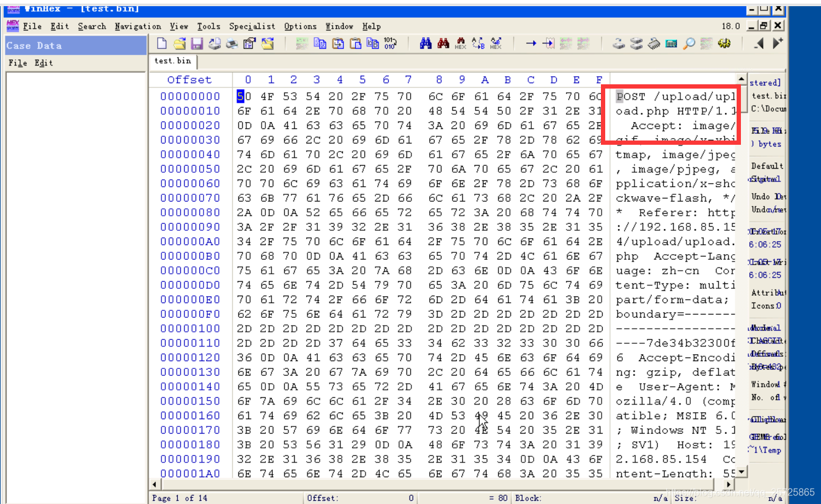The height and width of the screenshot is (504, 821).
Task: Open the Window menu
Action: (x=339, y=26)
